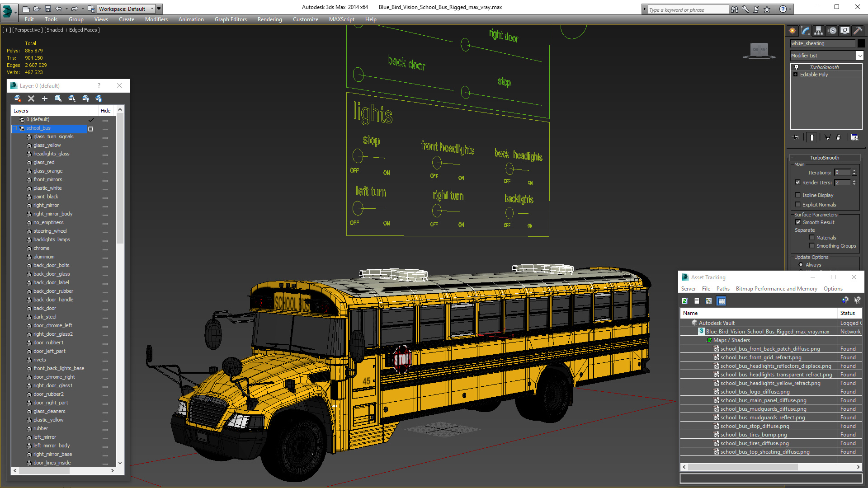
Task: Open the Modifier List dropdown
Action: point(859,56)
